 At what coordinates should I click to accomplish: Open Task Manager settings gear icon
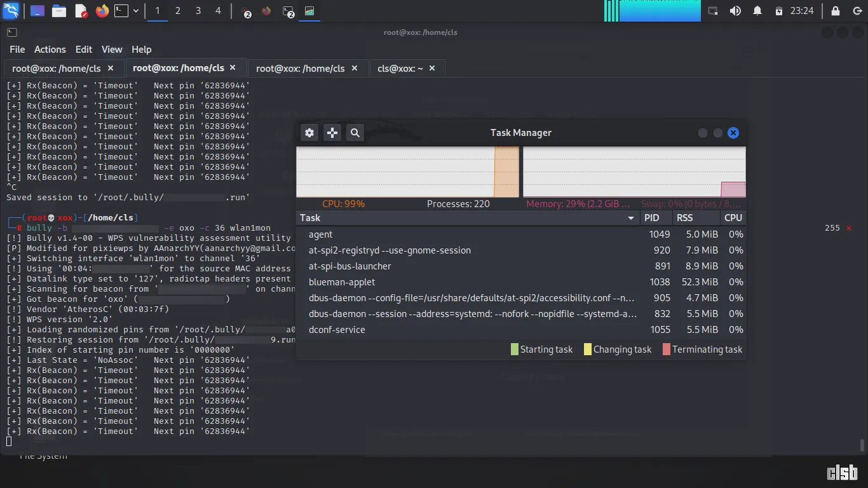tap(309, 133)
